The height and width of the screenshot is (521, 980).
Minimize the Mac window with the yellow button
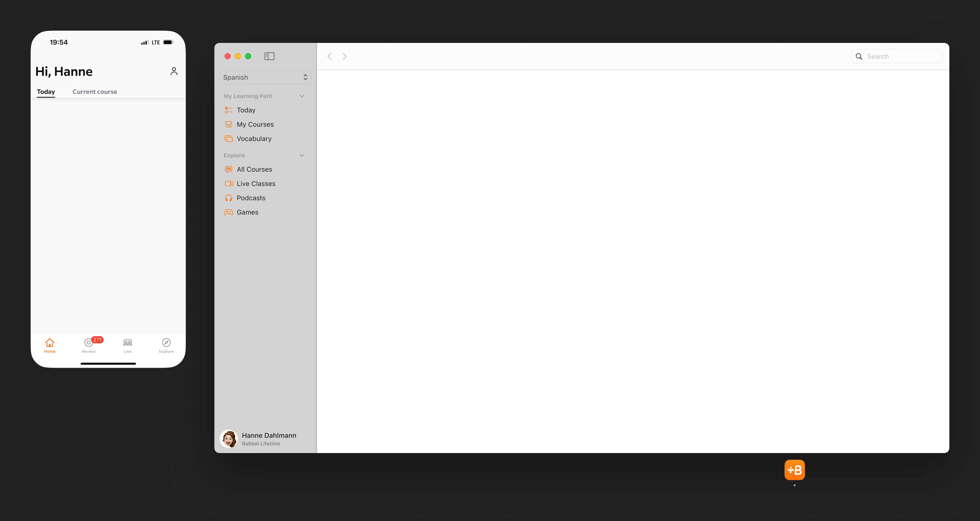pos(238,56)
